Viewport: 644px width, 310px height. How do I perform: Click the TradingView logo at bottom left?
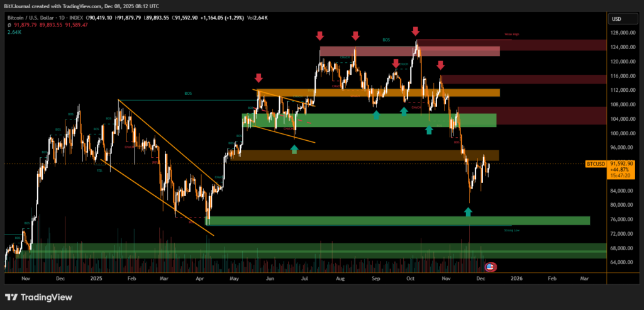click(x=39, y=297)
